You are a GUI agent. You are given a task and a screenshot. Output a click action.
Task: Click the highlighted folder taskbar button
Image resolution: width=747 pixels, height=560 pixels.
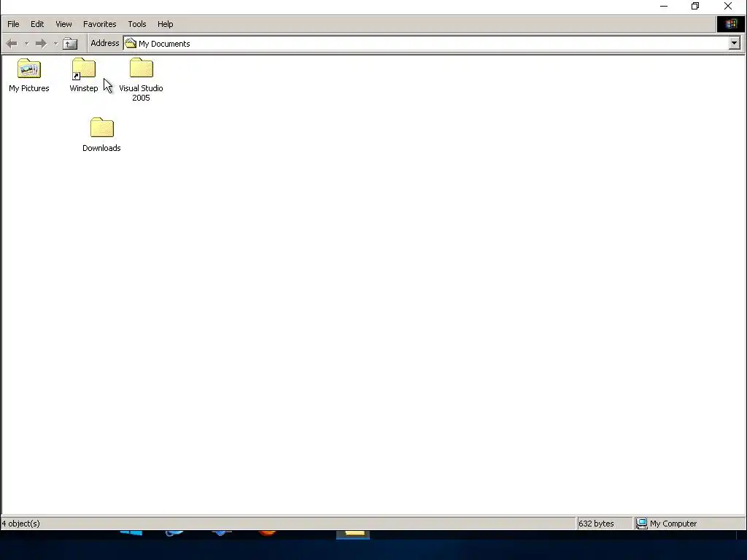pos(353,534)
